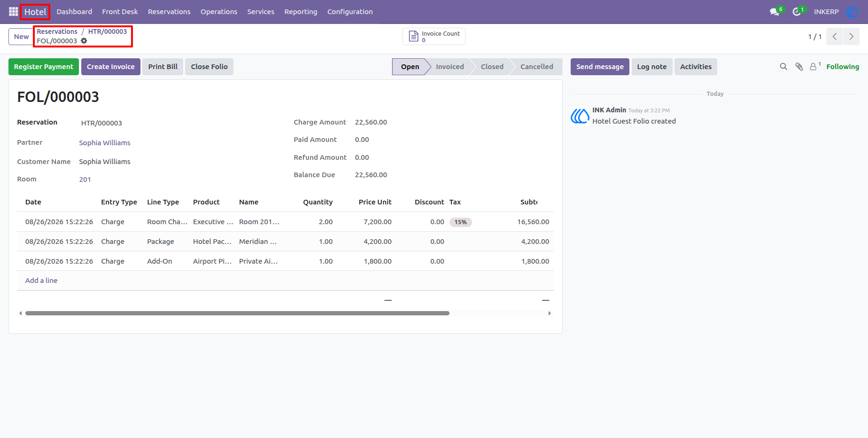Screen dimensions: 868x438
Task: Click Register Payment button
Action: coord(44,67)
